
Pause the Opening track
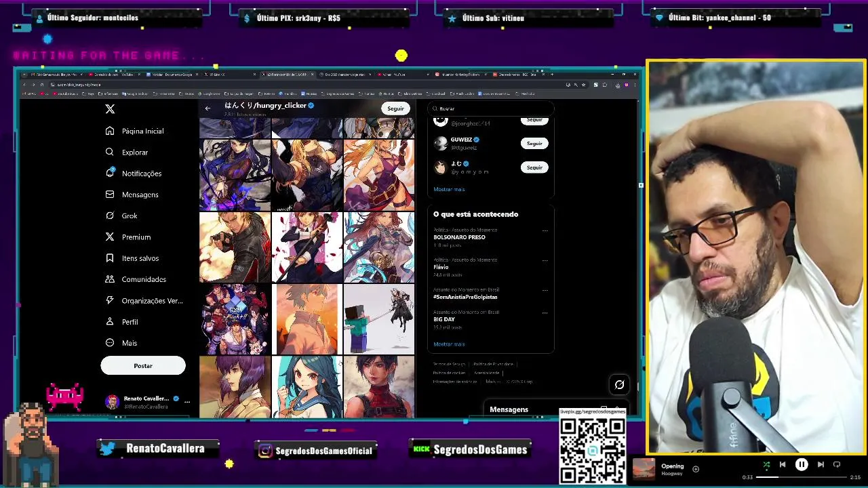802,465
